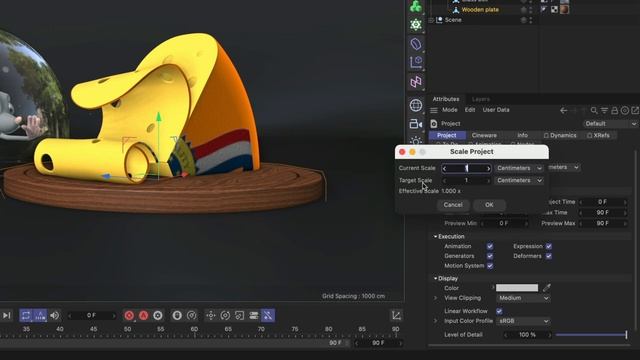Open the Edit menu in Attributes

pos(470,110)
